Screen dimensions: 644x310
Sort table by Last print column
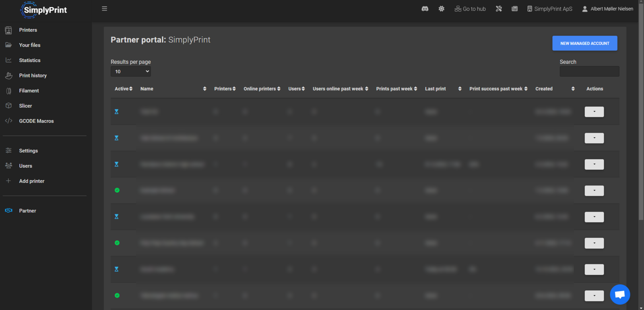(x=443, y=89)
